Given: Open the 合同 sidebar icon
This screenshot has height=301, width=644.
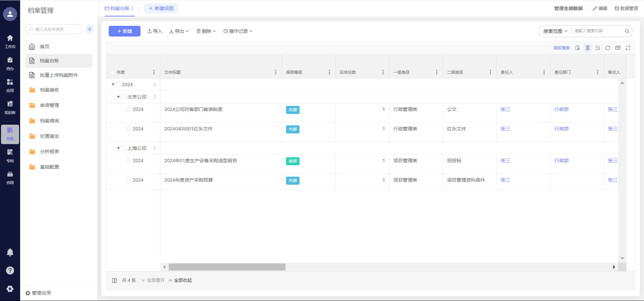Looking at the screenshot, I should tap(10, 177).
